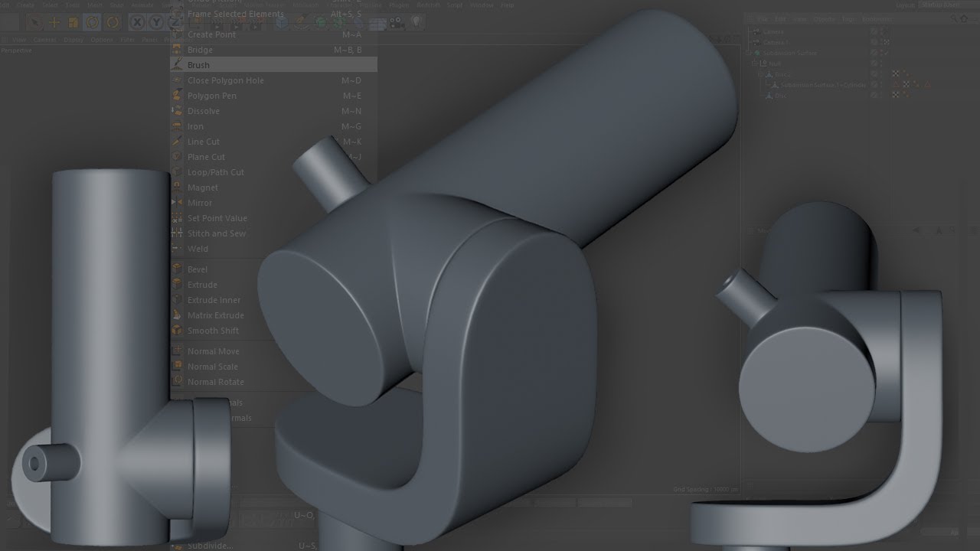This screenshot has height=551, width=980.
Task: Select the Scale tool in toolbar
Action: [73, 23]
